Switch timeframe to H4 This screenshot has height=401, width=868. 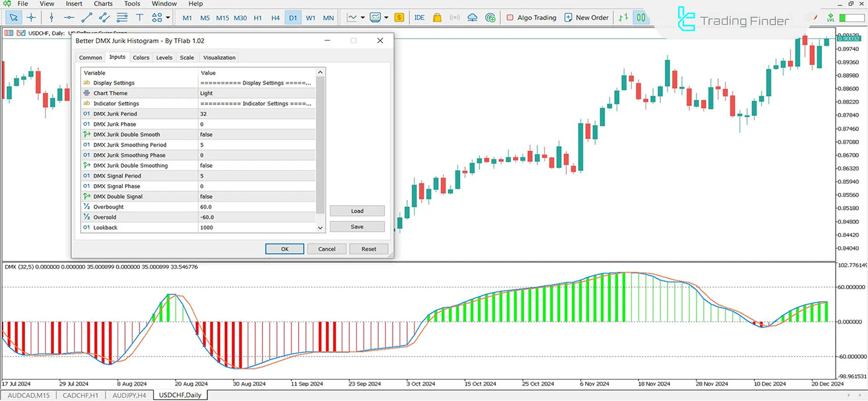tap(275, 18)
